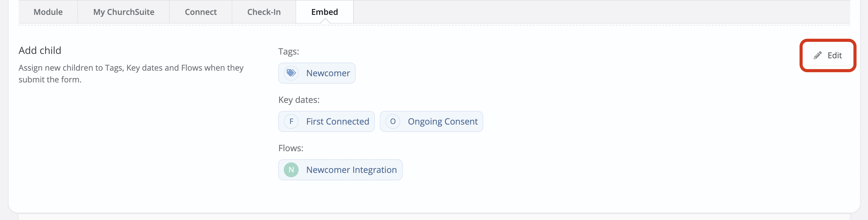Open the Ongoing Consent key date
The height and width of the screenshot is (220, 868).
click(442, 121)
